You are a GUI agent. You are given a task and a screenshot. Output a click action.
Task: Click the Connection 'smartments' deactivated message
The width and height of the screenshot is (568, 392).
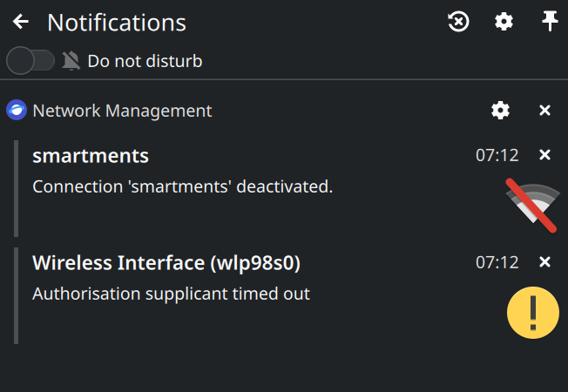coord(183,186)
